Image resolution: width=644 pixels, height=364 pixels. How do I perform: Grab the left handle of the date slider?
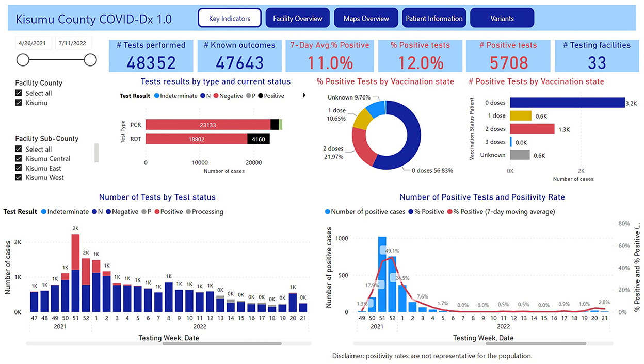(23, 60)
